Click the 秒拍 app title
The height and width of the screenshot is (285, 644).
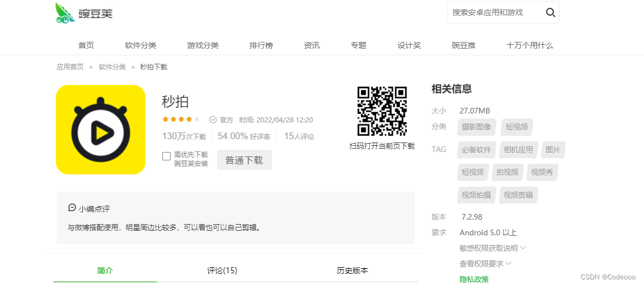[175, 101]
